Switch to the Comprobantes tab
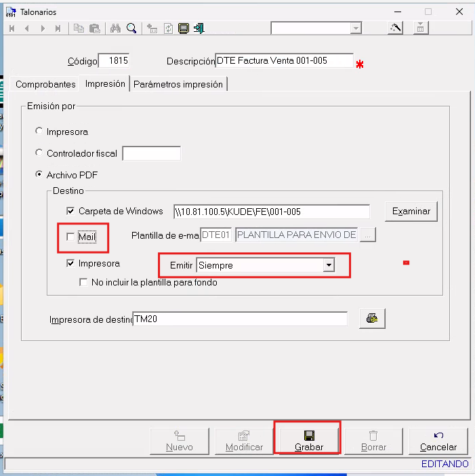 tap(45, 85)
